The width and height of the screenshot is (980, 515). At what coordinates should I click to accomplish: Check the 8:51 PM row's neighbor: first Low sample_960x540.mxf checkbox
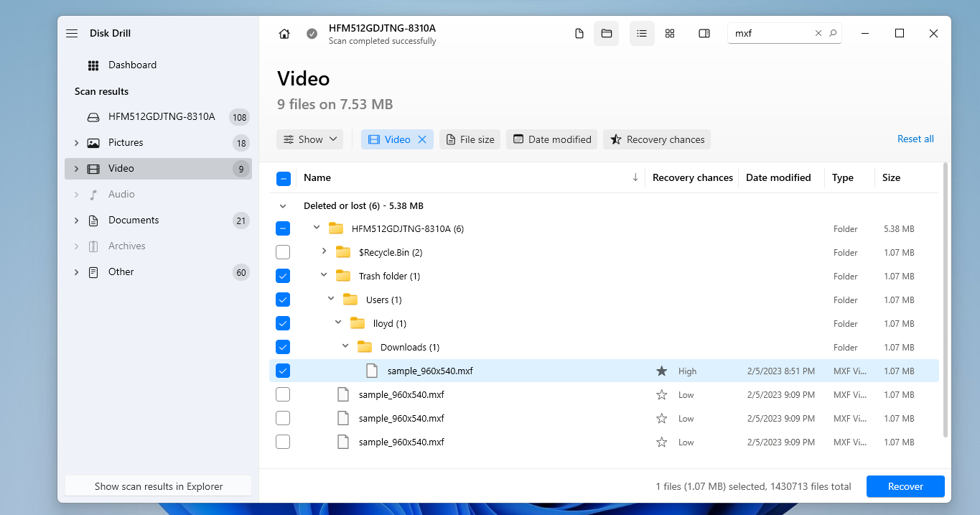coord(283,394)
